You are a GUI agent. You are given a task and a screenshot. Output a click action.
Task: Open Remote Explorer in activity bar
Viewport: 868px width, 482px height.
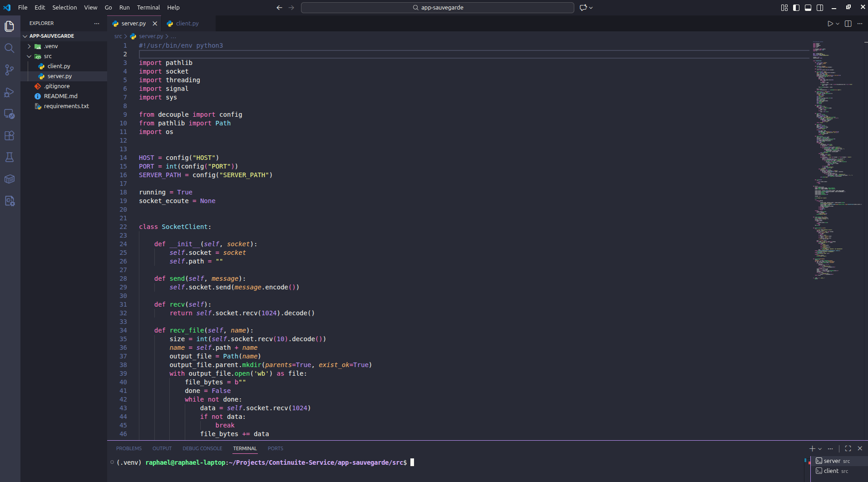9,114
